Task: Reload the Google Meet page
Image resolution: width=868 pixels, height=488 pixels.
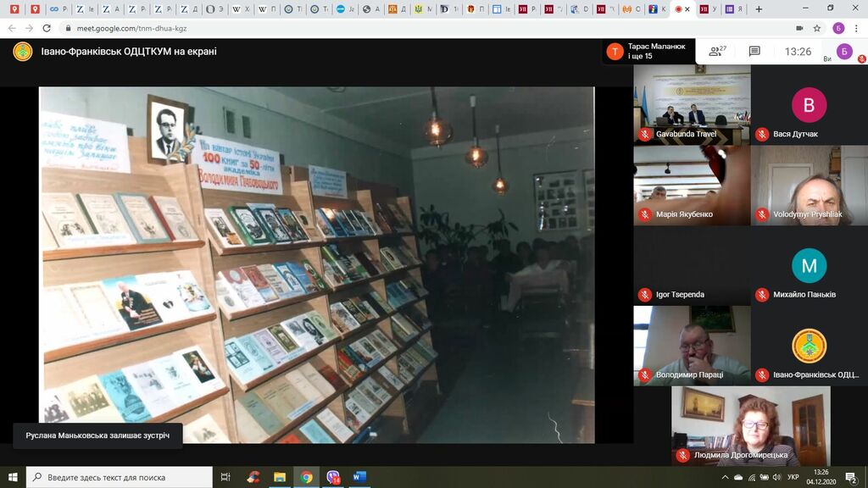Action: tap(48, 27)
